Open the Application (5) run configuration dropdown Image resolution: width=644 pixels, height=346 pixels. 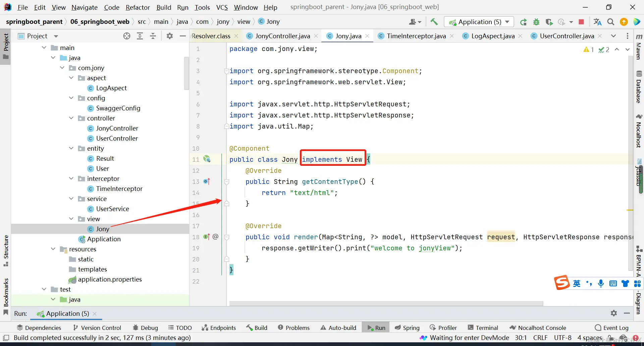coord(479,22)
